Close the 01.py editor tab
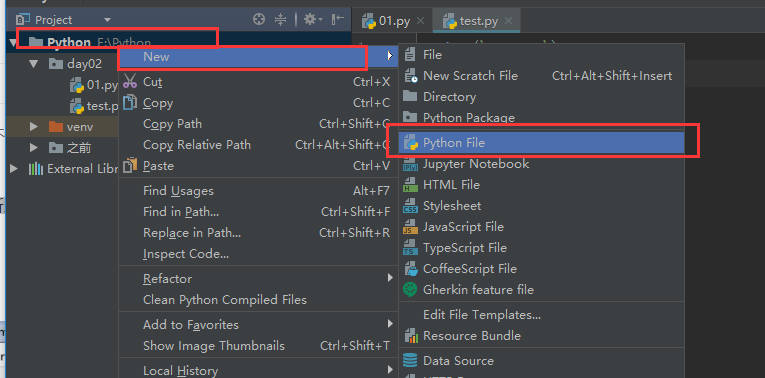This screenshot has width=765, height=378. 421,21
